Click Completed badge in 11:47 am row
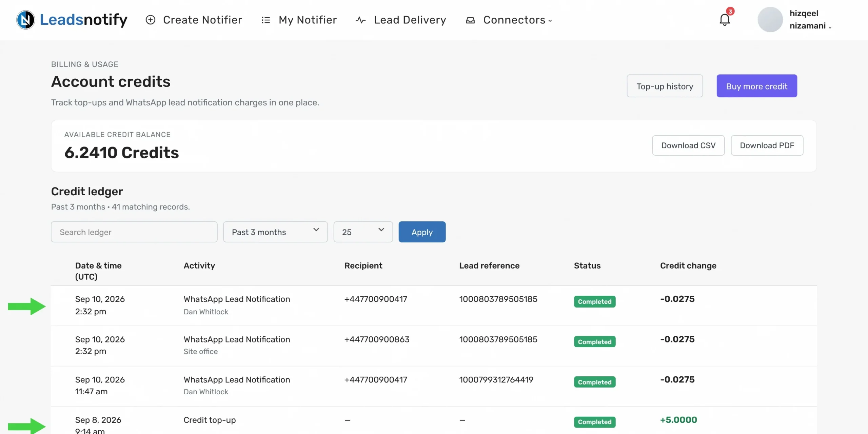The image size is (868, 434). (595, 382)
